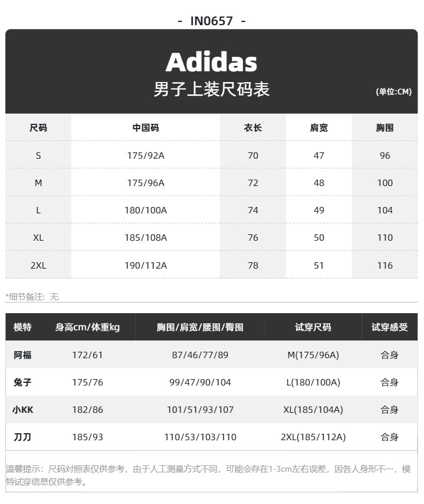
Task: Click the garment length value 70
Action: [x=253, y=155]
